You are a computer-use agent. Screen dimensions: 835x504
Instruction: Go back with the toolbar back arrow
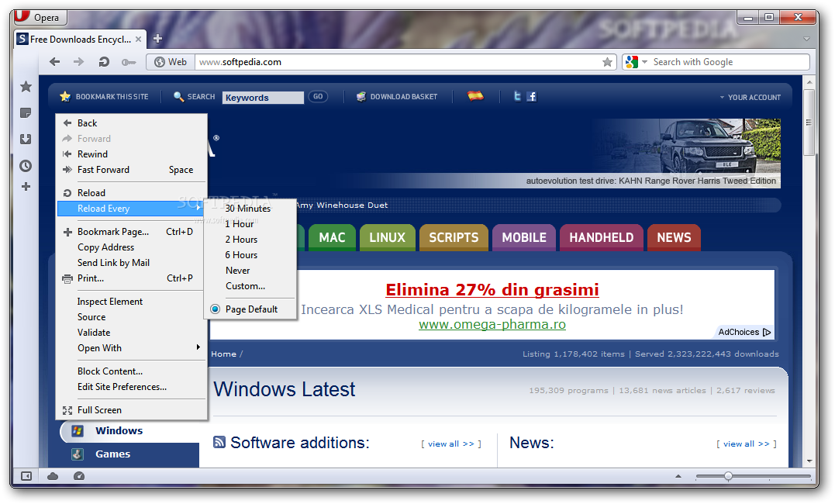tap(55, 62)
